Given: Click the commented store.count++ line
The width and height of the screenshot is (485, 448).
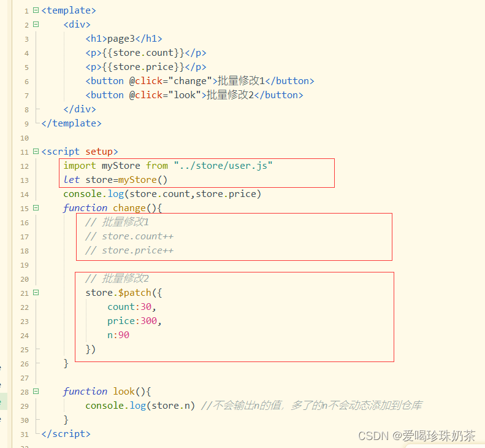Looking at the screenshot, I should click(129, 236).
